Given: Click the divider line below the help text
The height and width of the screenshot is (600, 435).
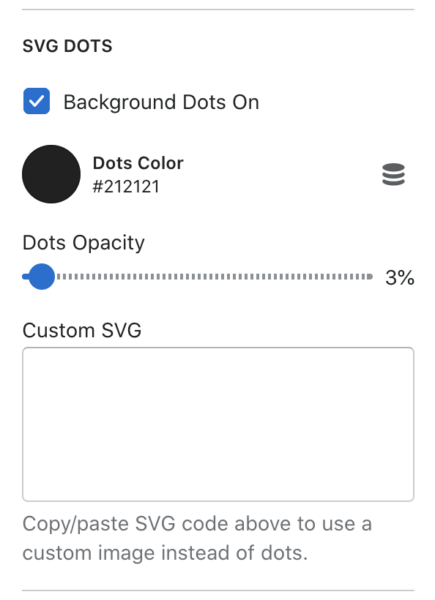Looking at the screenshot, I should [218, 590].
